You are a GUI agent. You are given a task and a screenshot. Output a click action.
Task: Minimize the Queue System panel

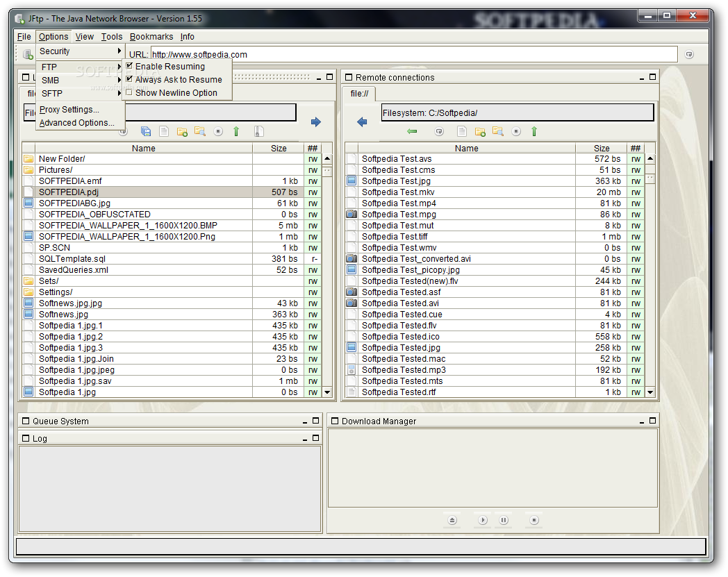[x=305, y=421]
